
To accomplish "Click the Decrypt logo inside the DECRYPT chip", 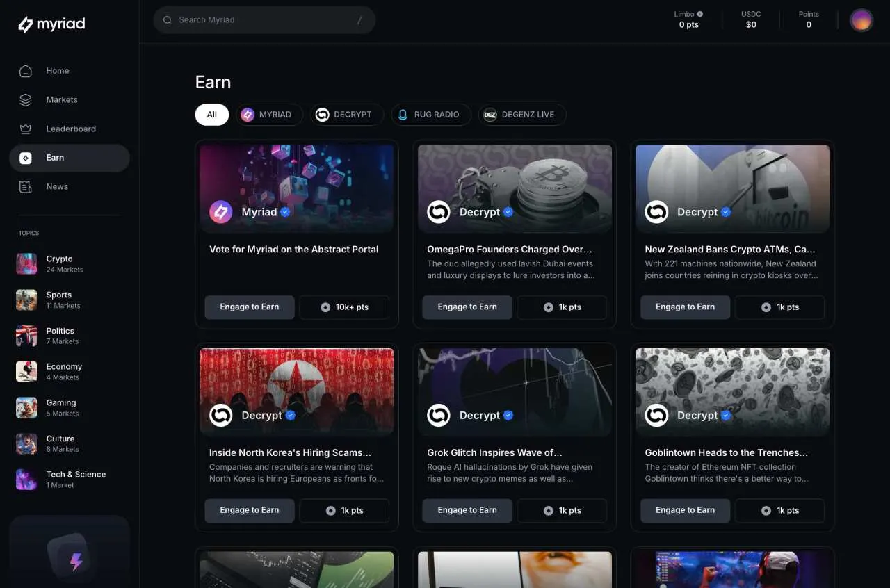I will [322, 114].
